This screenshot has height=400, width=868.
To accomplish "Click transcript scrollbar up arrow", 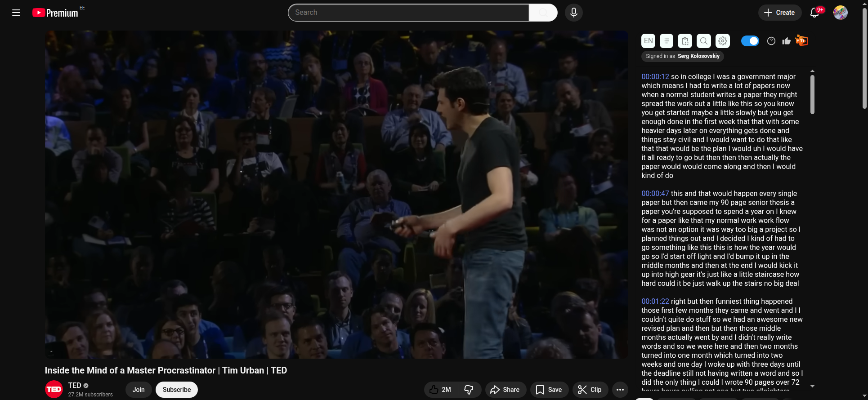I will pyautogui.click(x=812, y=71).
